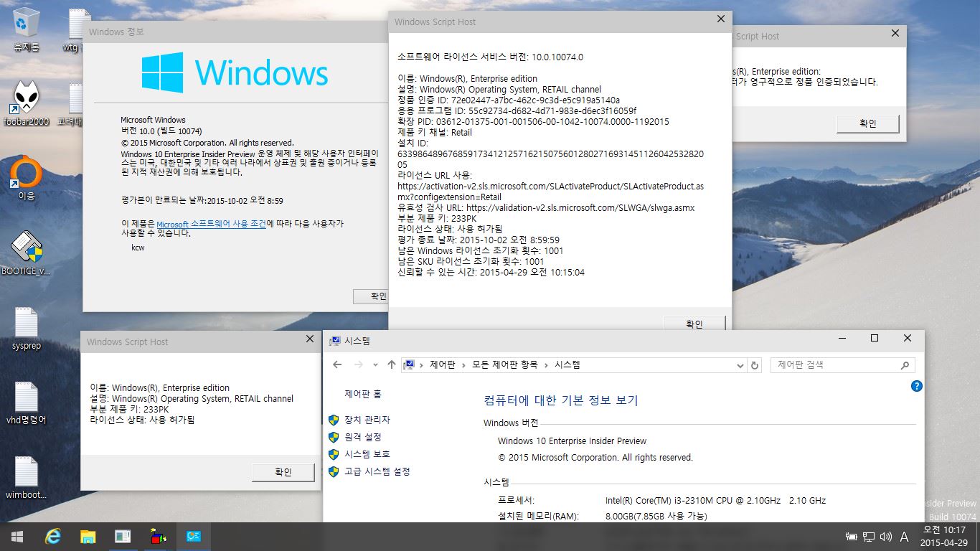This screenshot has width=980, height=551.
Task: Open the recent locations dropdown chevron
Action: (375, 365)
